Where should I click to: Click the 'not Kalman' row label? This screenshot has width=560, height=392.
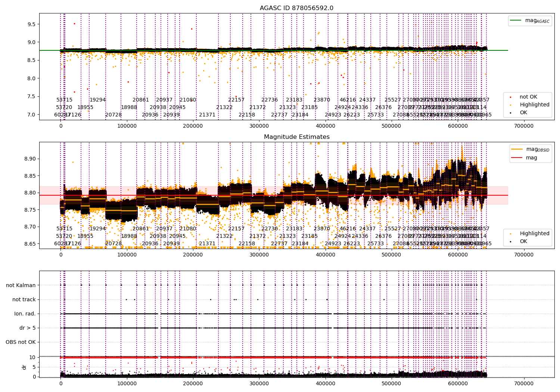click(x=21, y=286)
